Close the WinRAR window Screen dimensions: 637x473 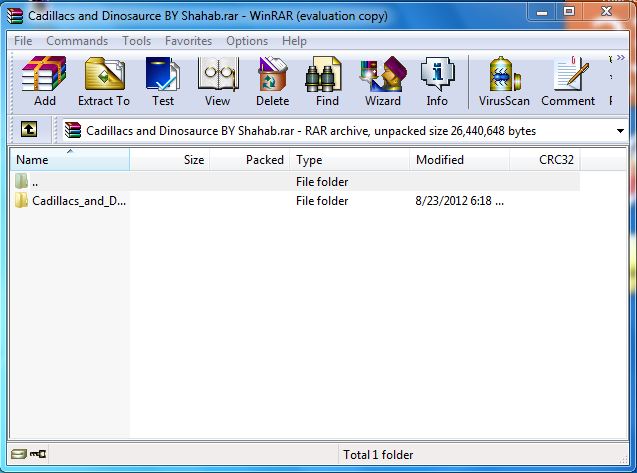point(606,11)
